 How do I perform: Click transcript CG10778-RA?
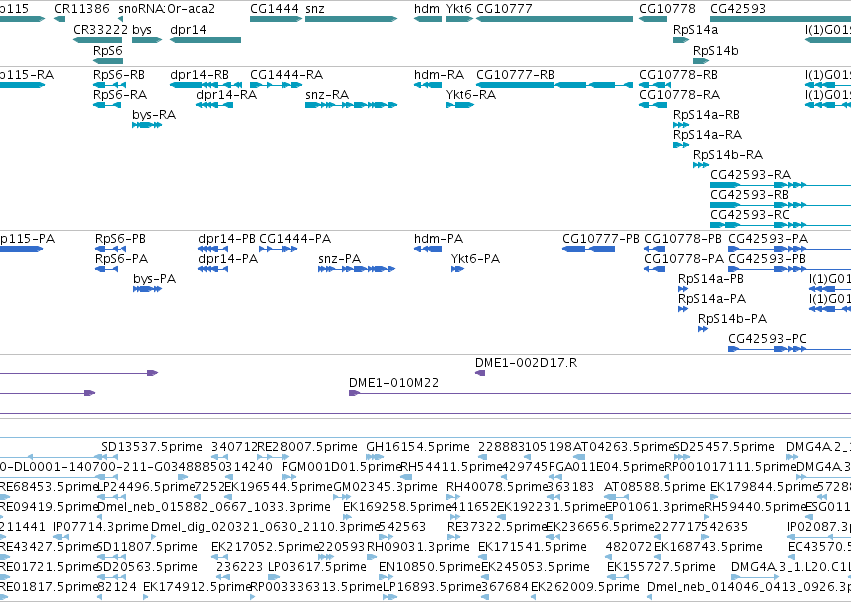(x=653, y=105)
